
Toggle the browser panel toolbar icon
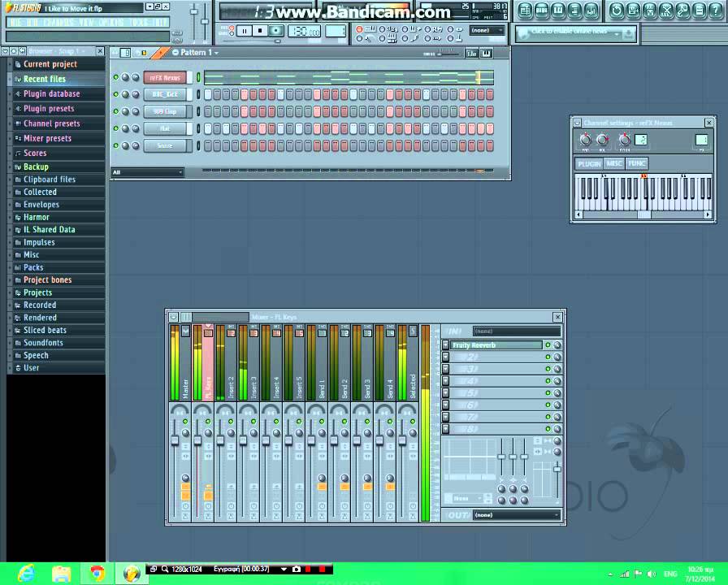tap(574, 11)
